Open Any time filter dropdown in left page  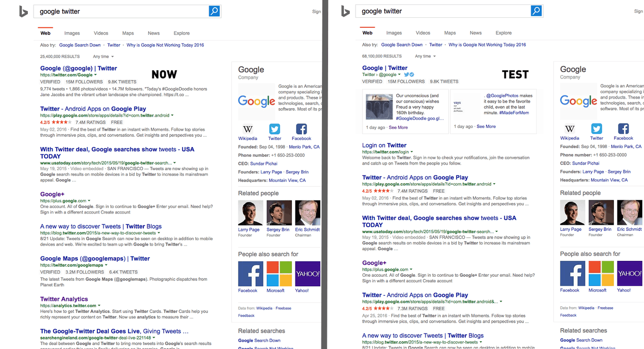[103, 57]
